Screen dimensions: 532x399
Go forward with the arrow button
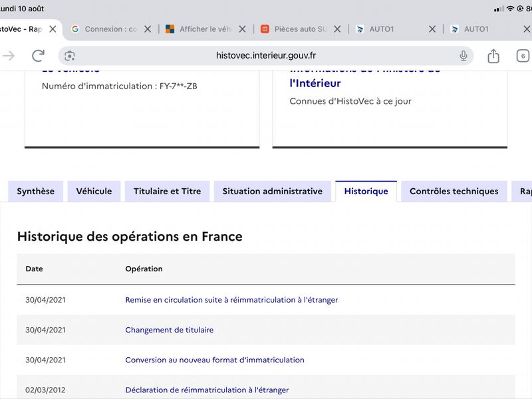[x=8, y=55]
